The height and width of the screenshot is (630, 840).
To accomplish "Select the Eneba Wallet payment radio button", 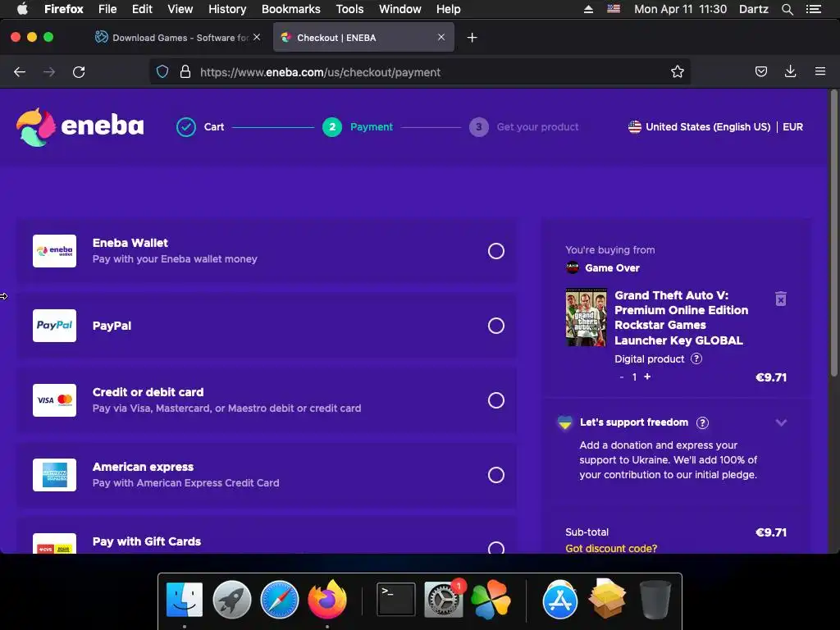I will click(496, 251).
